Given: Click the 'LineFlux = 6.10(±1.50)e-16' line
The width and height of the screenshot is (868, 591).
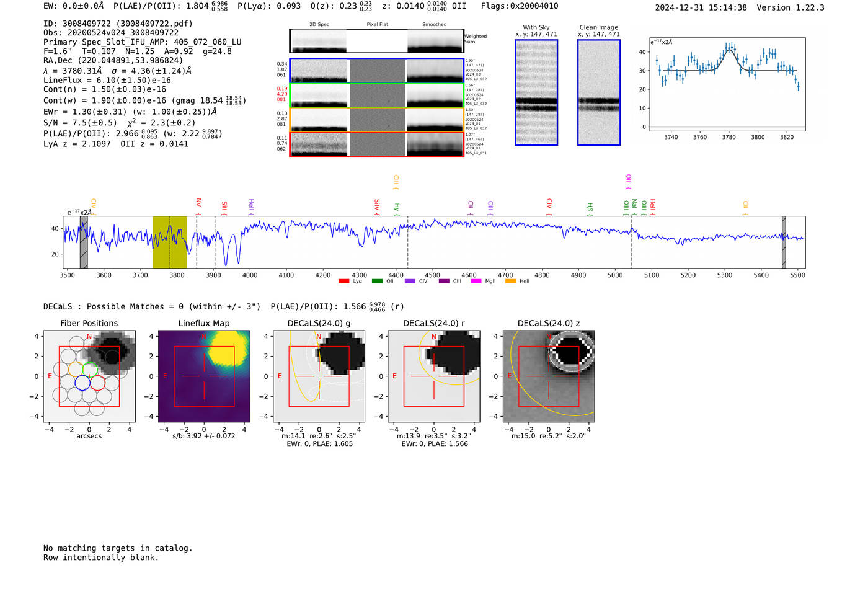Looking at the screenshot, I should [x=107, y=81].
